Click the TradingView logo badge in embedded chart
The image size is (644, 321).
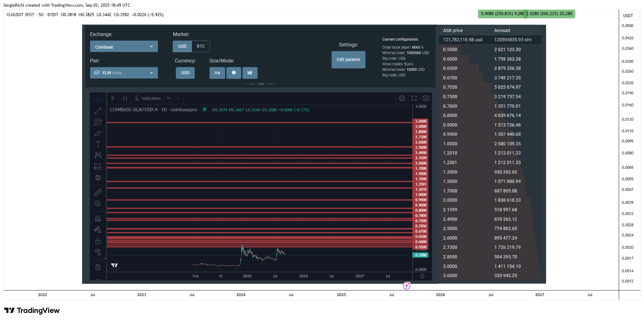pos(114,265)
